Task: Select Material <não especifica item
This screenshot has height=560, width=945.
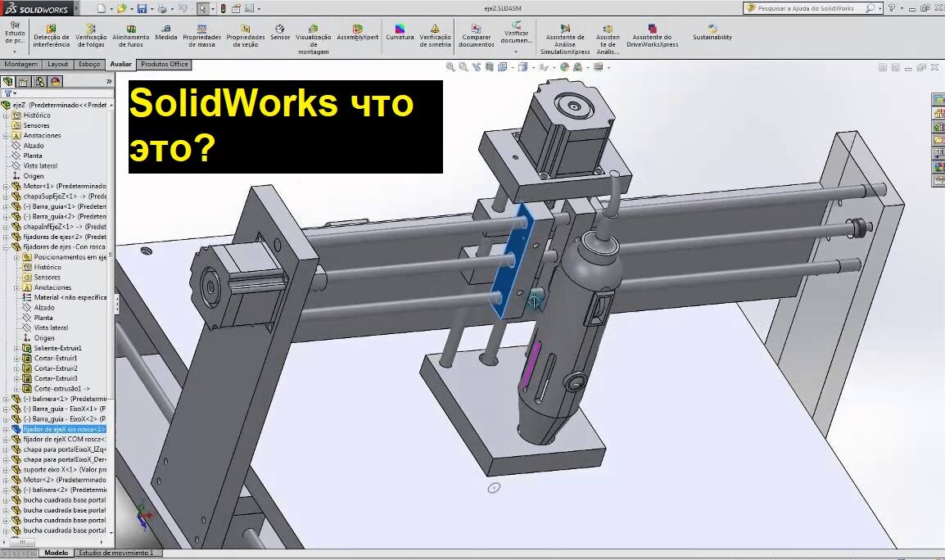Action: pos(70,298)
